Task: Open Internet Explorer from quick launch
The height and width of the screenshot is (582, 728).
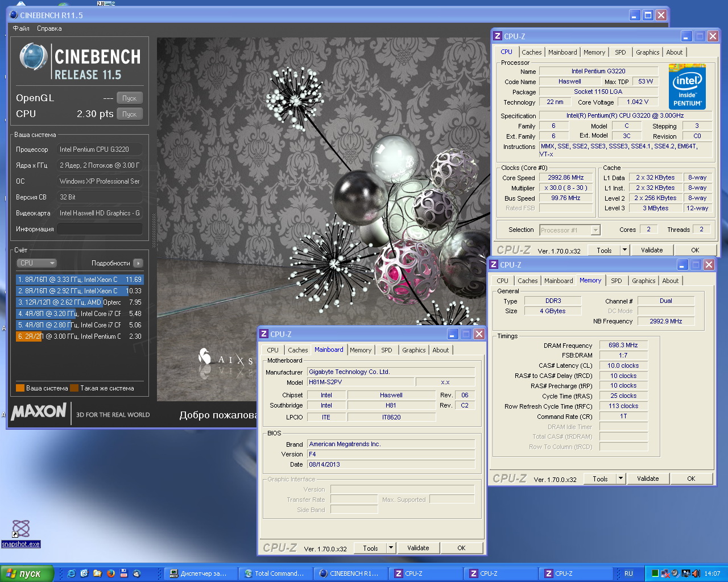Action: (71, 573)
